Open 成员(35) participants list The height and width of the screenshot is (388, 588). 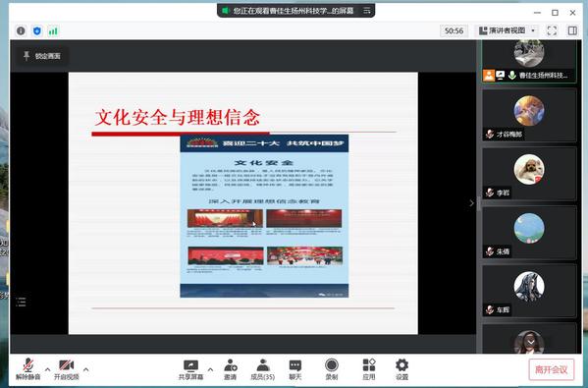click(262, 369)
